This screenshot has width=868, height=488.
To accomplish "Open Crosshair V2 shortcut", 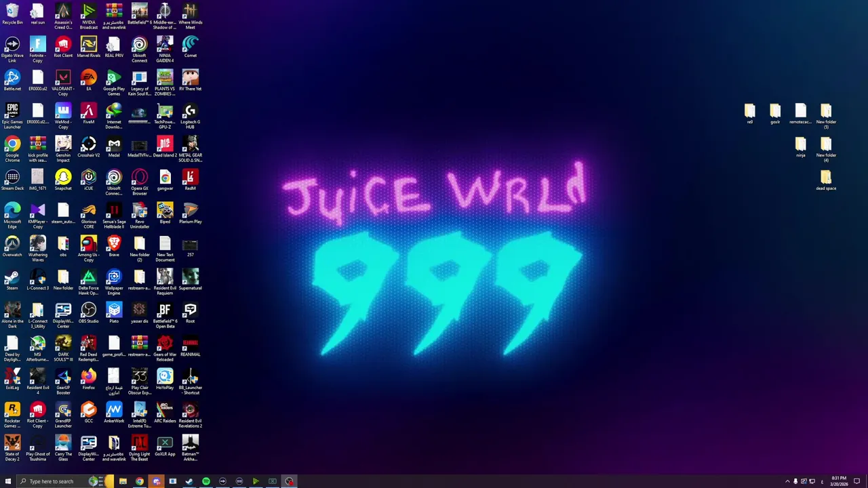I will click(88, 147).
